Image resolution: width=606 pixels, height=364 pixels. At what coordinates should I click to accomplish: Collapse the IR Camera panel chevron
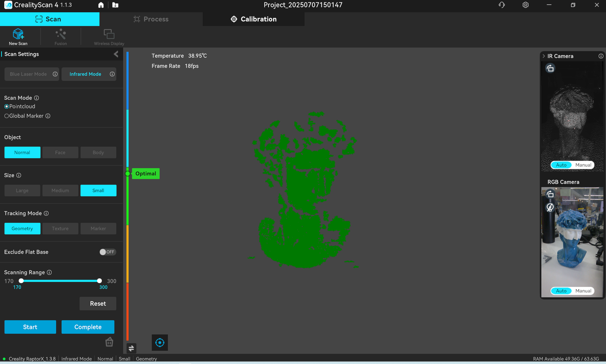click(x=544, y=56)
